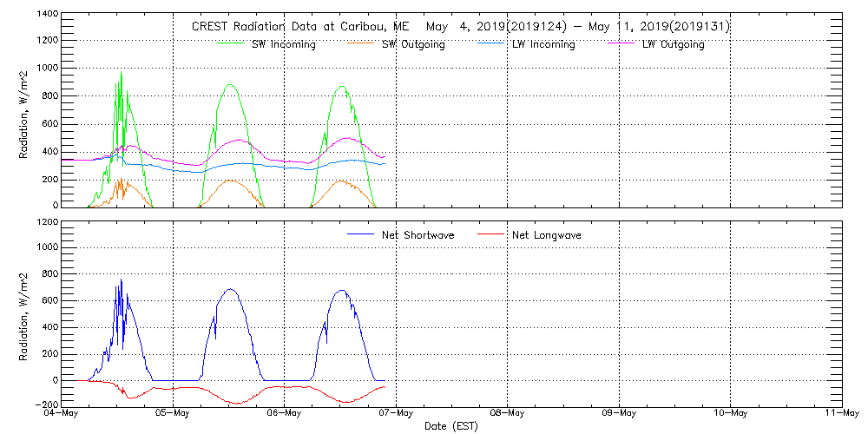The image size is (868, 434).
Task: Click the Date (EST) x-axis title
Action: click(x=451, y=426)
